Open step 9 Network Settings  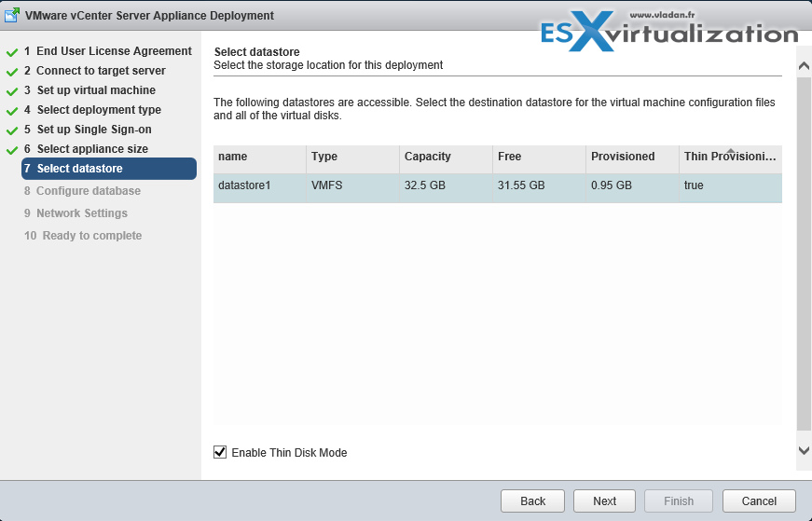click(76, 213)
